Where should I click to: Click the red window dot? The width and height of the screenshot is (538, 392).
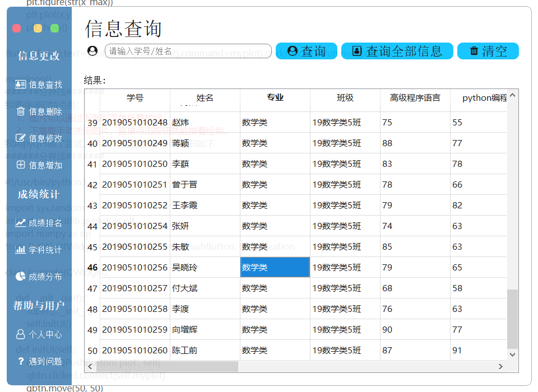pos(16,28)
